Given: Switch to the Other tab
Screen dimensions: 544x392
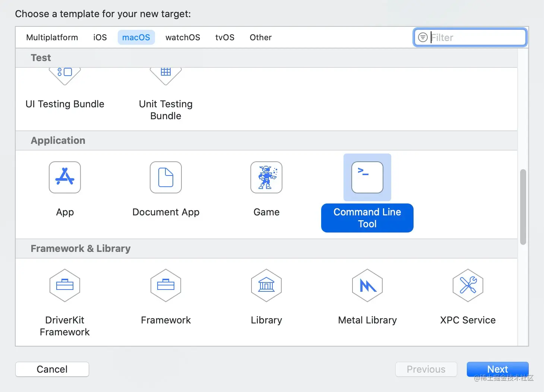Looking at the screenshot, I should point(260,37).
